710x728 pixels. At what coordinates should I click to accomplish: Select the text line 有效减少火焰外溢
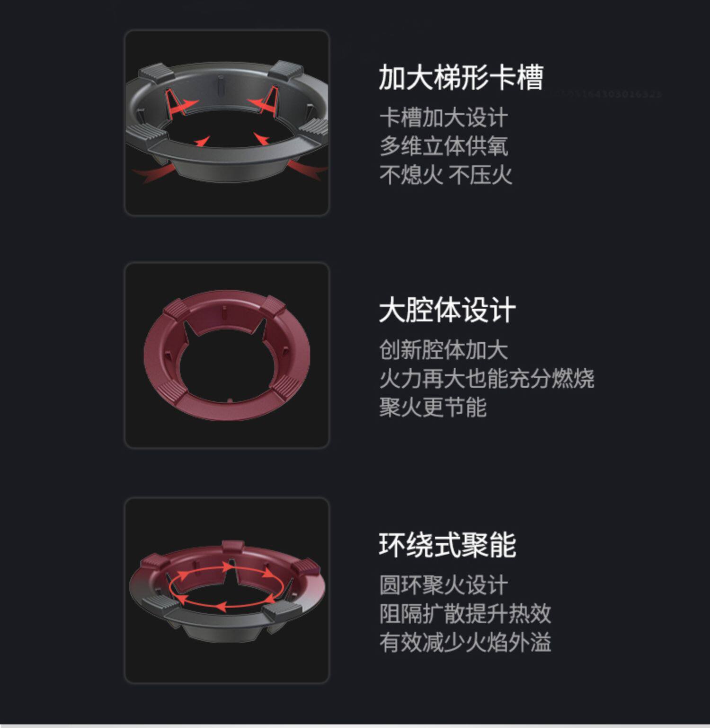point(465,643)
